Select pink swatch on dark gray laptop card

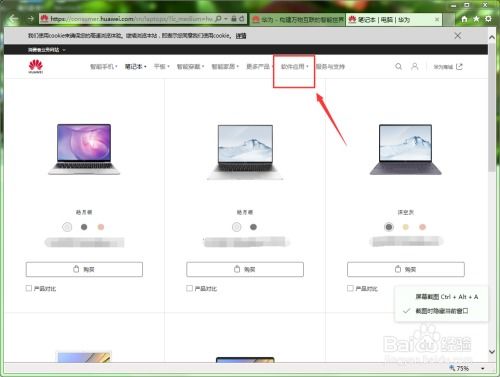[422, 227]
